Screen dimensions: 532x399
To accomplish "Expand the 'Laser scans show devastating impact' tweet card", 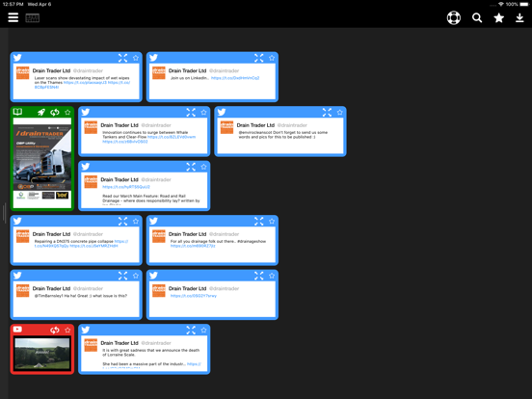I will click(122, 58).
